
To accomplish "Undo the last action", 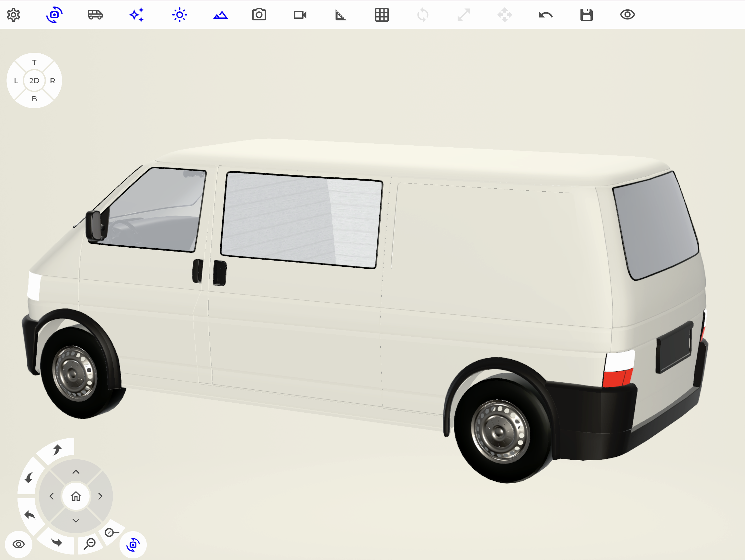I will click(x=545, y=15).
